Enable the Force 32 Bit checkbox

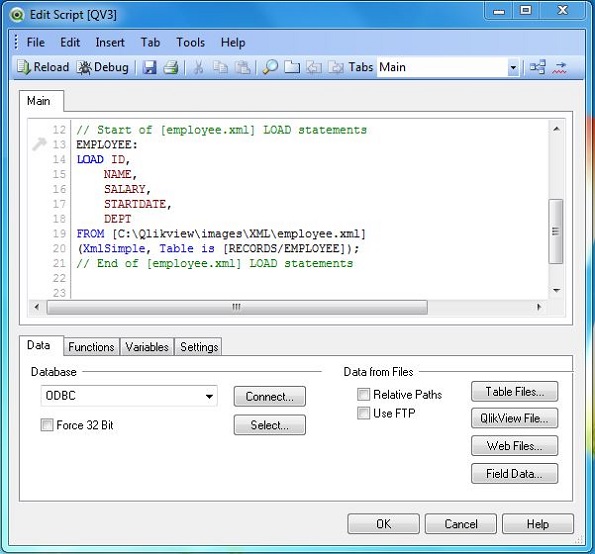point(47,425)
